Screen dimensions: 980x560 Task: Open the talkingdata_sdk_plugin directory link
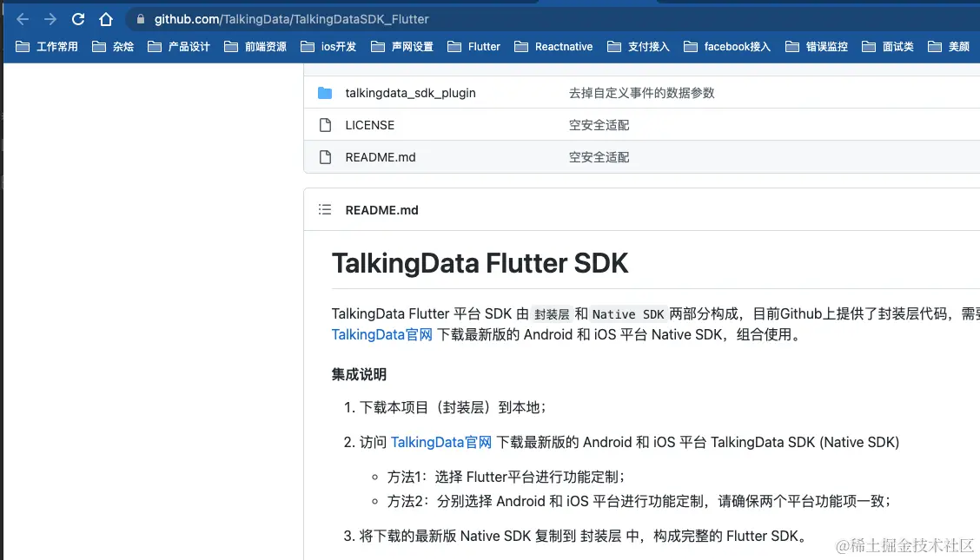(410, 93)
